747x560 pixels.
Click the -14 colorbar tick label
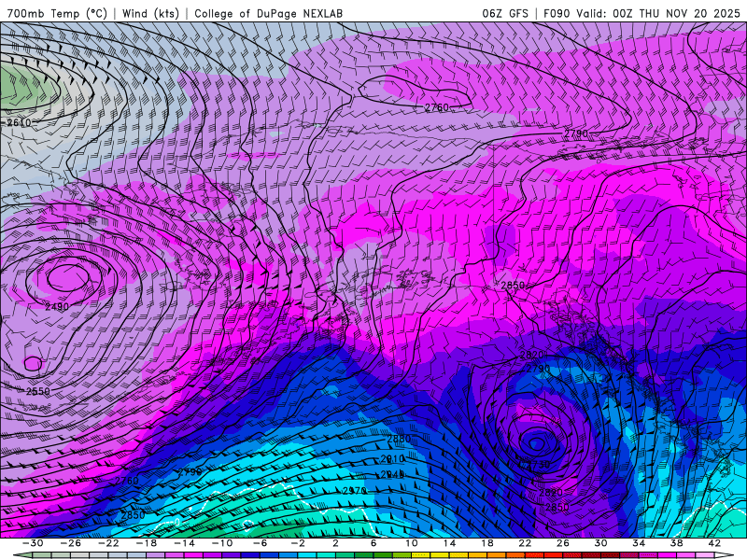coord(184,543)
